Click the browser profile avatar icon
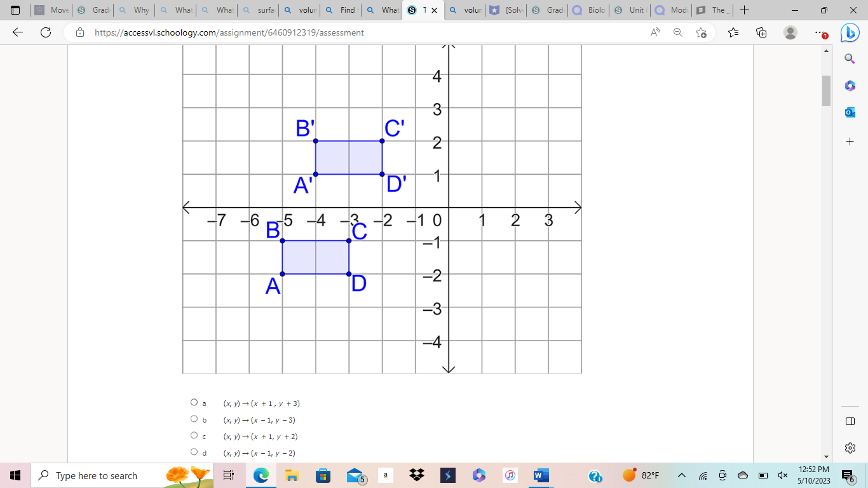Viewport: 868px width, 488px height. (x=790, y=32)
